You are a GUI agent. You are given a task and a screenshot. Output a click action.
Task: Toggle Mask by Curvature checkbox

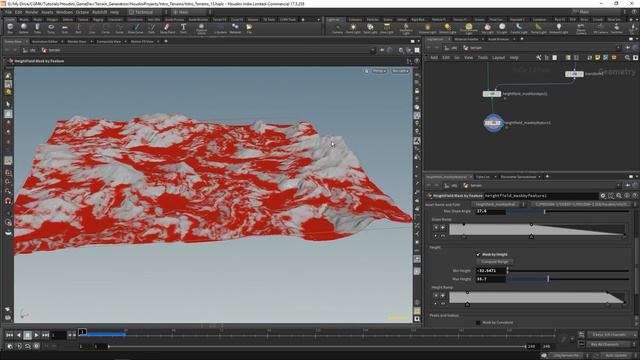click(478, 322)
